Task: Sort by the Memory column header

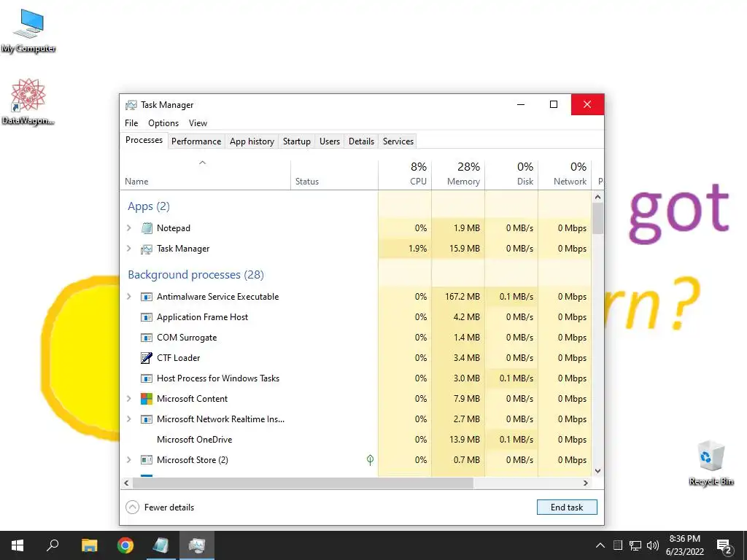Action: [x=458, y=175]
